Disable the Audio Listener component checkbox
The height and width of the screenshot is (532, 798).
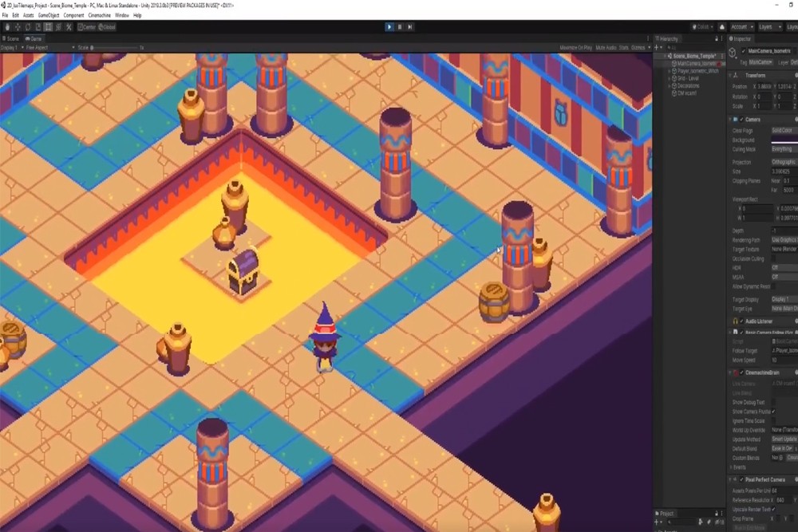coord(741,321)
